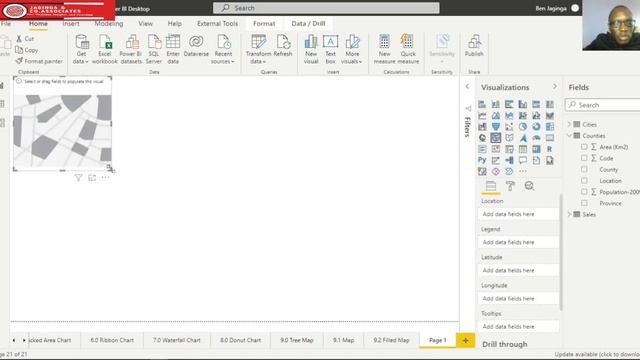The width and height of the screenshot is (640, 360).
Task: Check the County field
Action: pyautogui.click(x=584, y=169)
